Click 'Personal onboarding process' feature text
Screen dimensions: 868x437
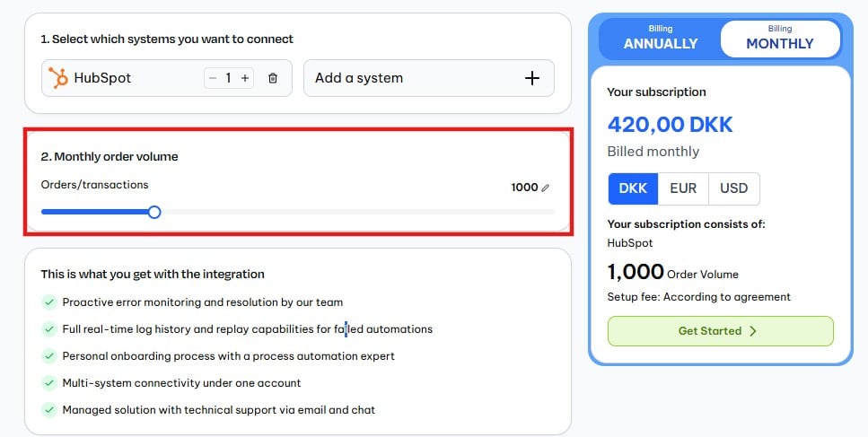coord(228,355)
